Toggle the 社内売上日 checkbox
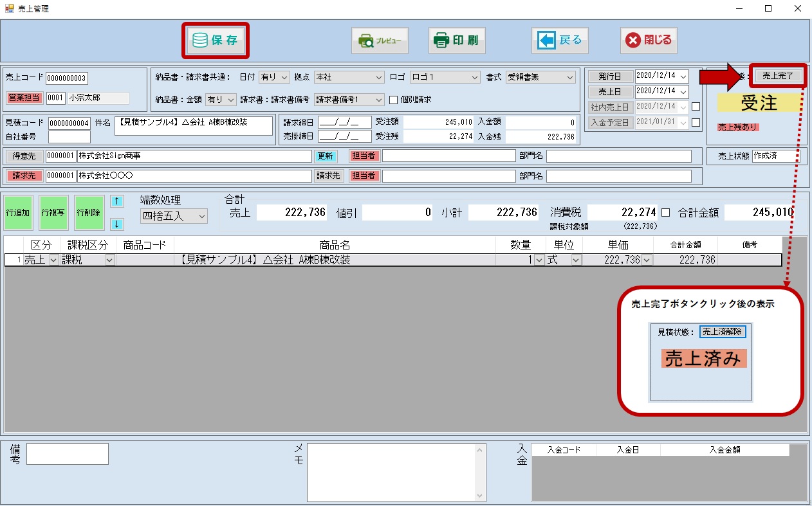Screen dimensions: 812x506 (x=696, y=107)
